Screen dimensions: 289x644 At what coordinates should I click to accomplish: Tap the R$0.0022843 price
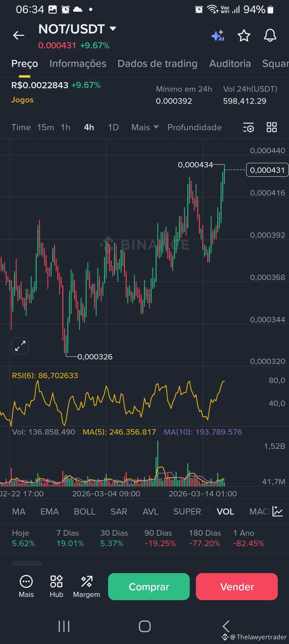point(40,85)
